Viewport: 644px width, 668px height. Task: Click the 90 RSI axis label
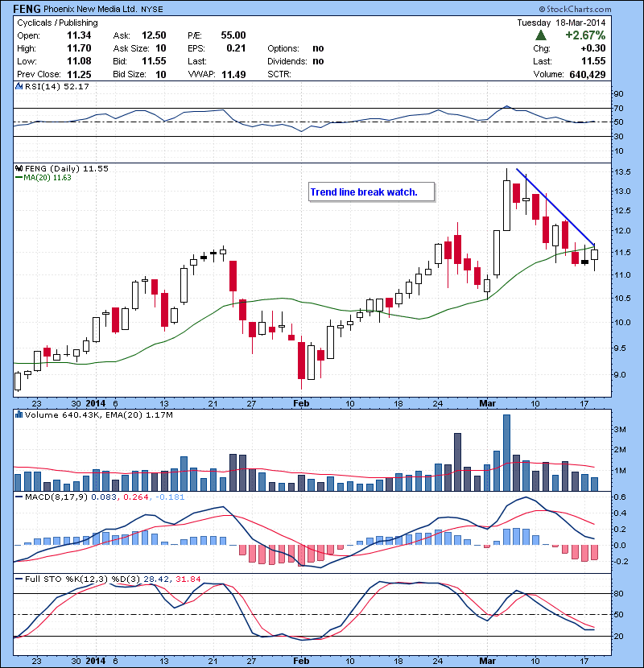pos(618,93)
